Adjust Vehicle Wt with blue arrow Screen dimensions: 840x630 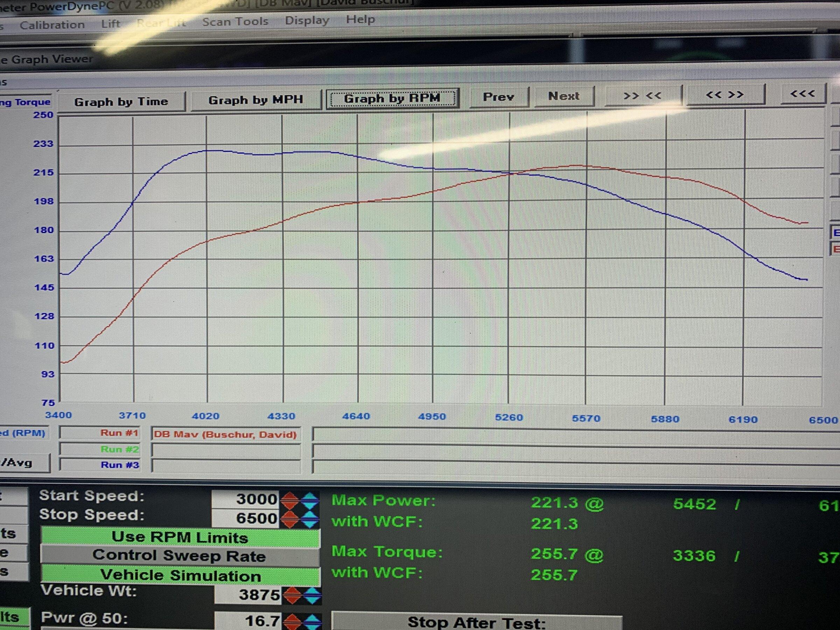click(312, 596)
